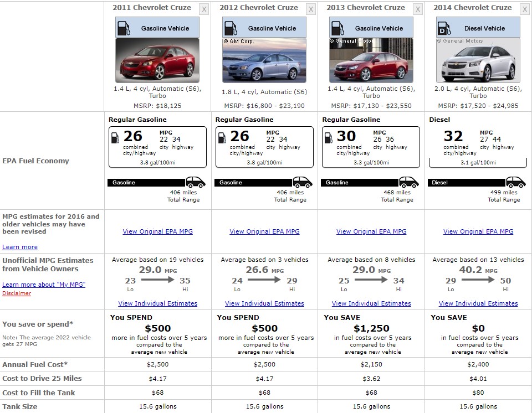532x413 pixels.
Task: Open Learn more about "My MPG" link
Action: tap(44, 285)
